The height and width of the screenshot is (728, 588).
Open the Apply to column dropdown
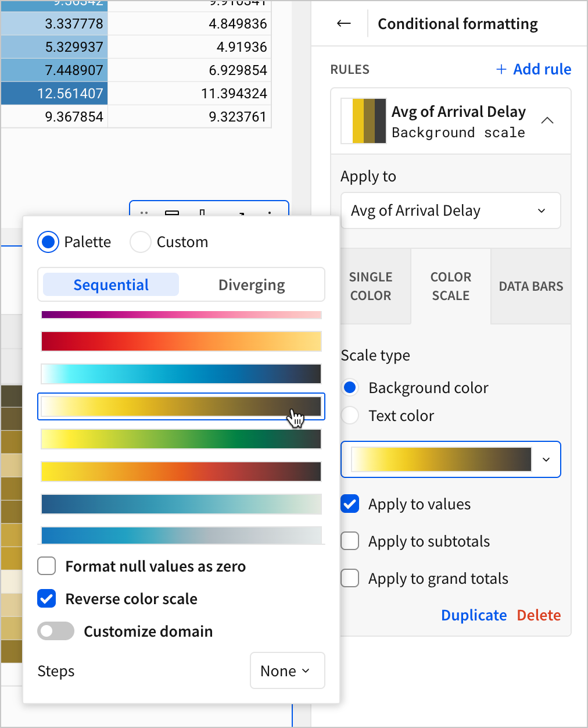pos(450,210)
